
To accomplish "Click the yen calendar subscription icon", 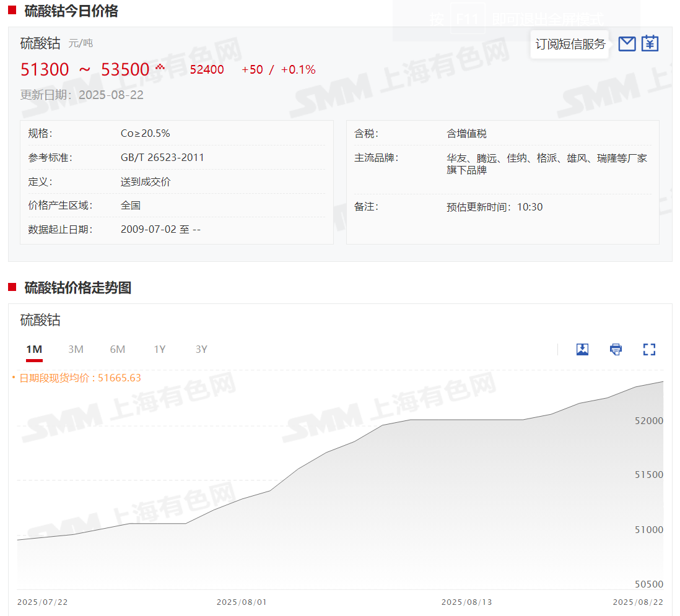I will click(650, 43).
